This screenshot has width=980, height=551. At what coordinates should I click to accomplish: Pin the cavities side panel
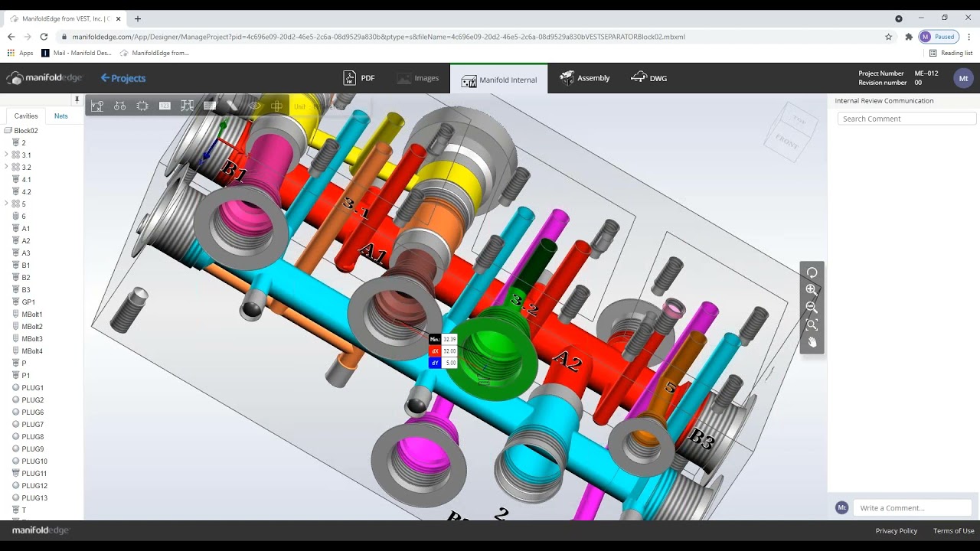point(77,99)
